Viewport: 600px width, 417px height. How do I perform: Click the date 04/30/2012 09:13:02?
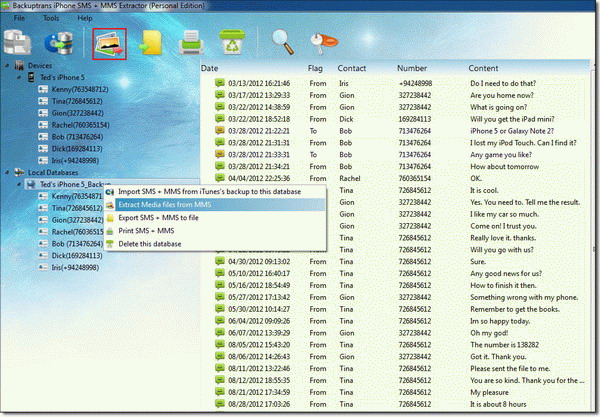tap(259, 262)
